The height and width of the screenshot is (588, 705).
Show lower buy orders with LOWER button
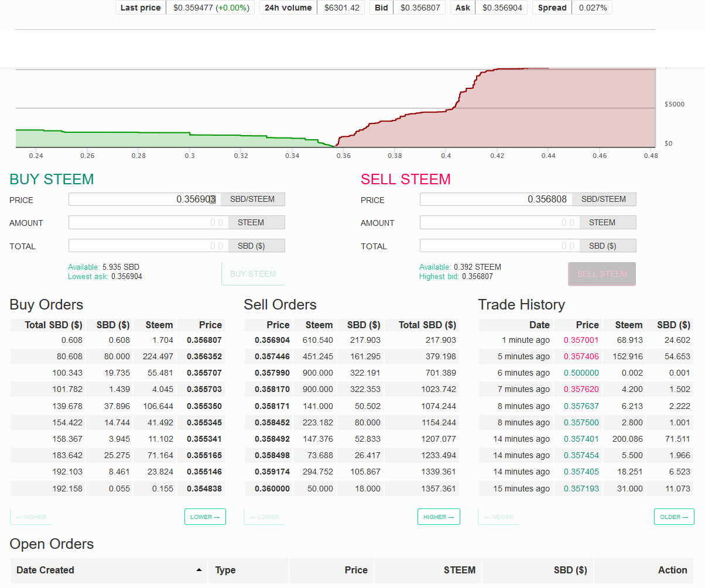click(205, 517)
